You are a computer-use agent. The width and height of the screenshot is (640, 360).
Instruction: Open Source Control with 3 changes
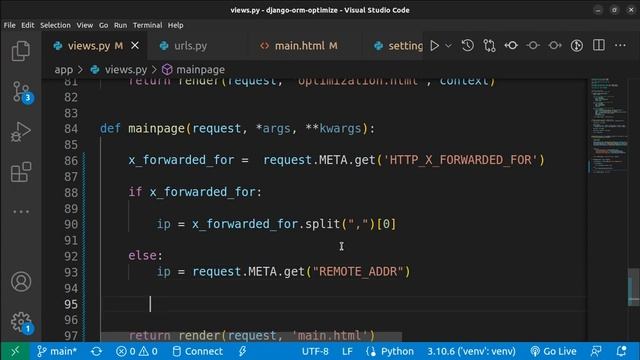pos(21,92)
